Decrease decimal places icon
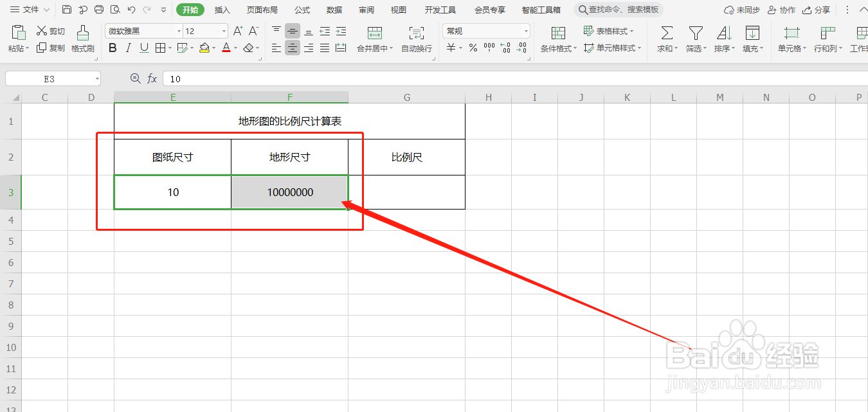The height and width of the screenshot is (412, 868). click(x=521, y=48)
